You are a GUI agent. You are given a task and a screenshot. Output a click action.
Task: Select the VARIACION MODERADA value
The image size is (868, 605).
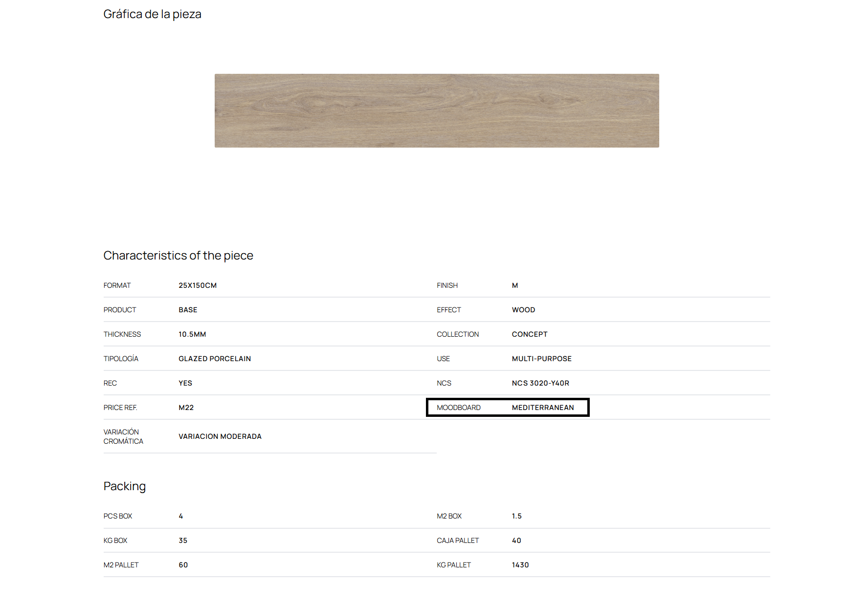click(220, 436)
